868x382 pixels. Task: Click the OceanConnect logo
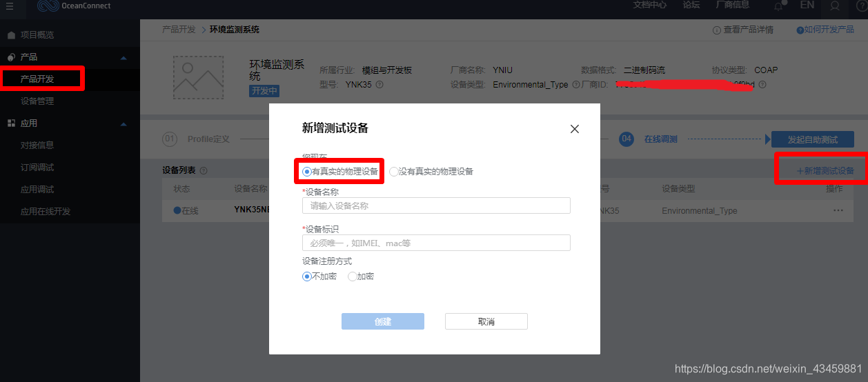click(x=74, y=6)
